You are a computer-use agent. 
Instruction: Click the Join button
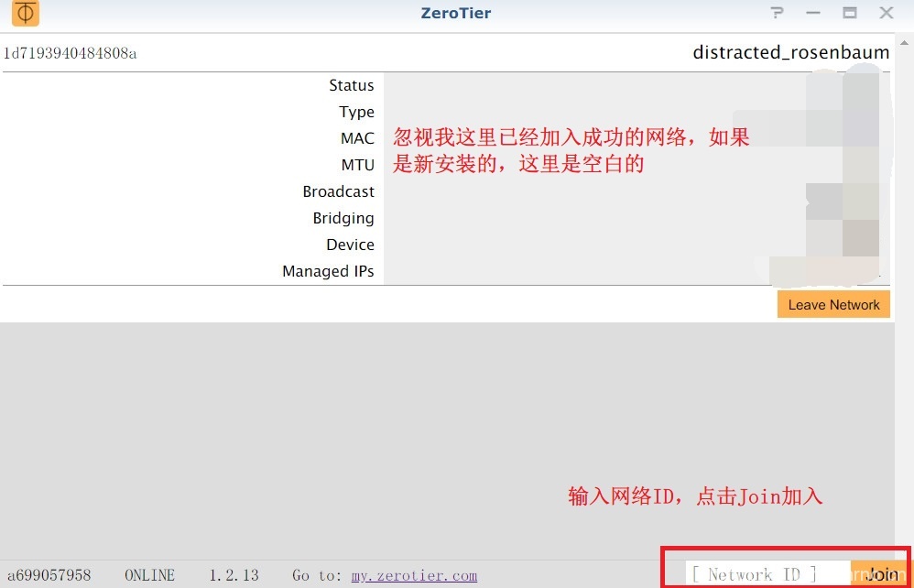pyautogui.click(x=879, y=574)
